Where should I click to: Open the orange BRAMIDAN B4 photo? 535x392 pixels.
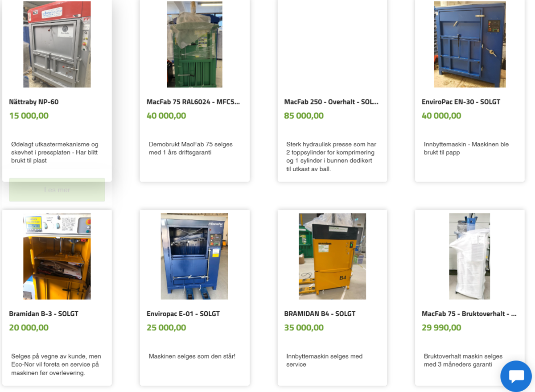coord(332,256)
